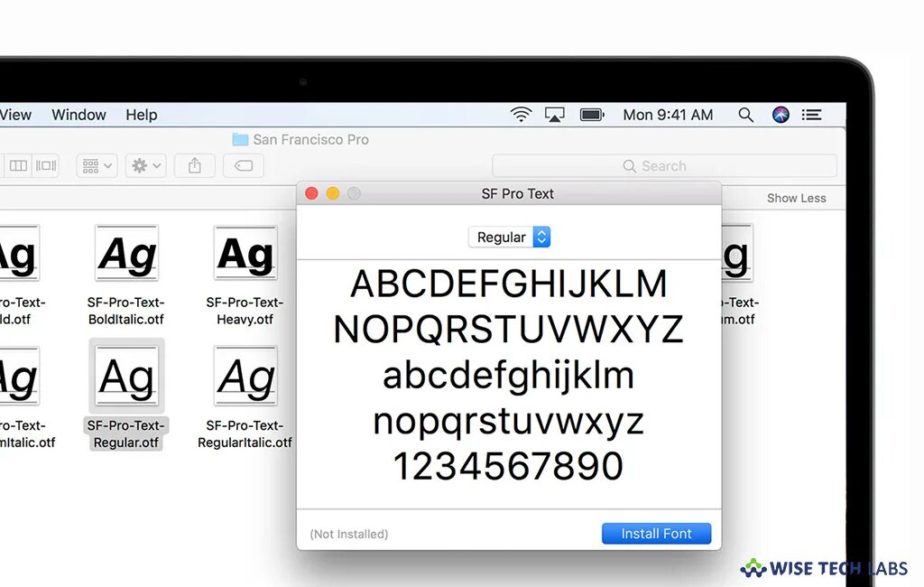Click the Finder Edit Tags button

tap(244, 166)
